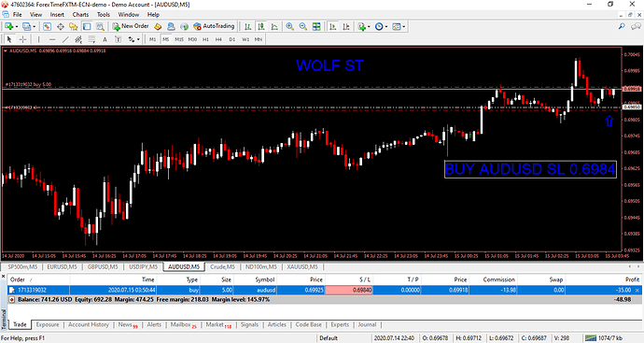The height and width of the screenshot is (343, 644).
Task: Open the search icon at toolbar right
Action: pyautogui.click(x=622, y=26)
